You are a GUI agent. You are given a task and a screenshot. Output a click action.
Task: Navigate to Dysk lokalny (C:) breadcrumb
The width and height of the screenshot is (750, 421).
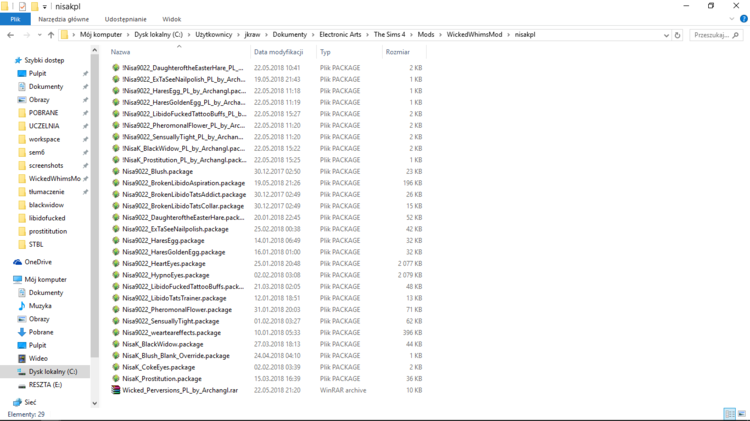tap(158, 34)
